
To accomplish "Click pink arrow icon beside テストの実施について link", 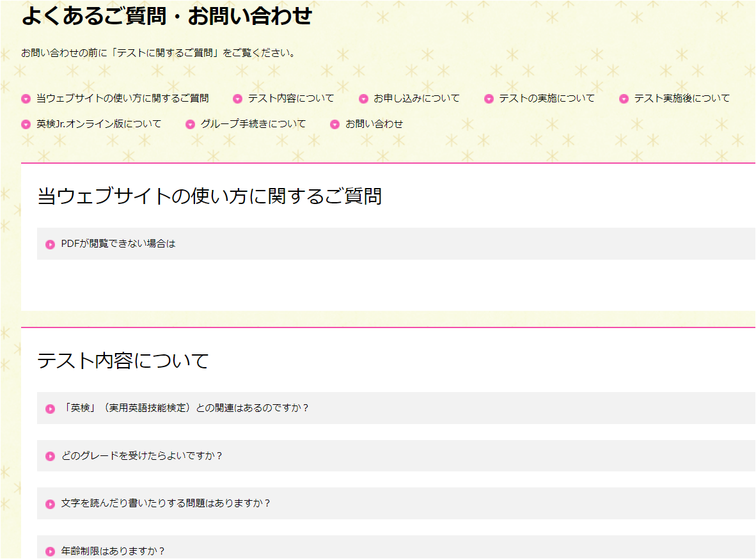I will 489,99.
